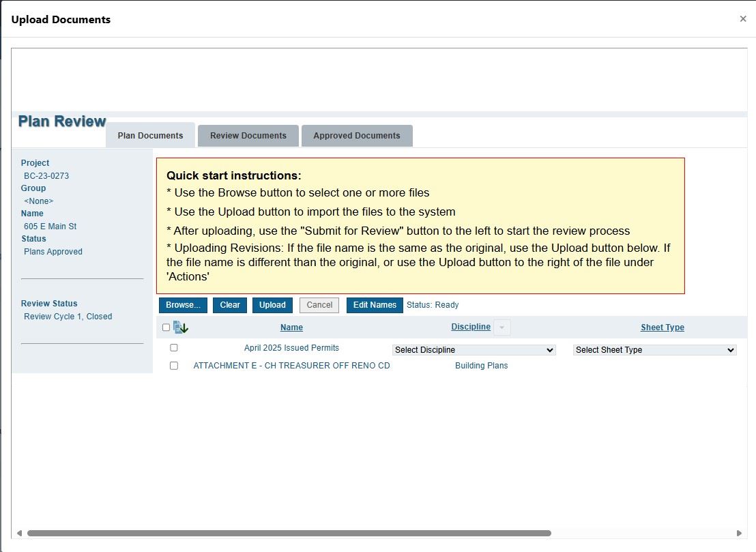Check the April 2025 Issued Permits checkbox
756x552 pixels.
174,348
